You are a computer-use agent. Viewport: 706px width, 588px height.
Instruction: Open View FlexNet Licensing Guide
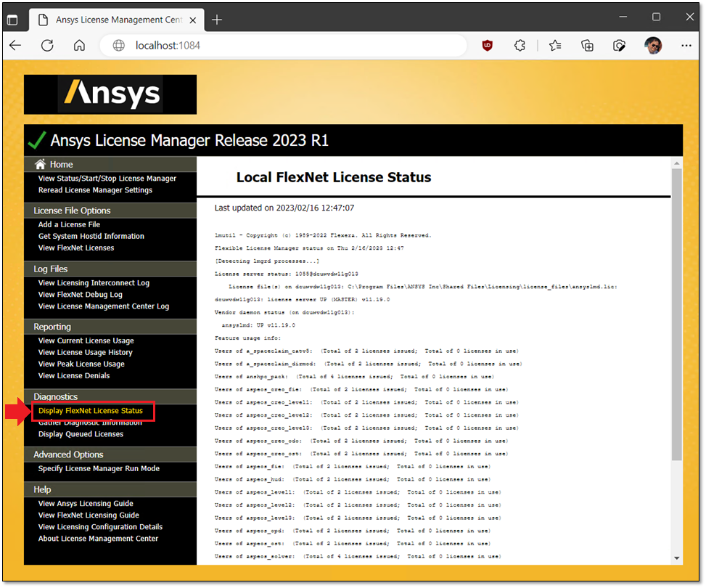tap(89, 515)
